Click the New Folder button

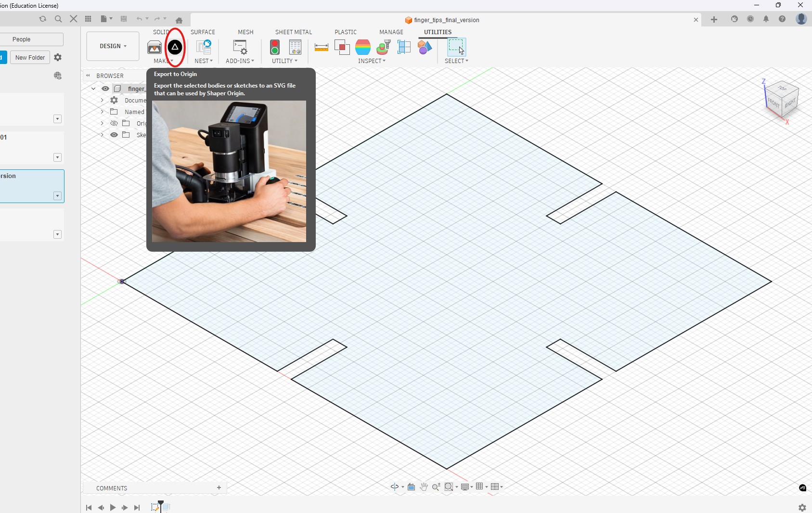[x=30, y=58]
